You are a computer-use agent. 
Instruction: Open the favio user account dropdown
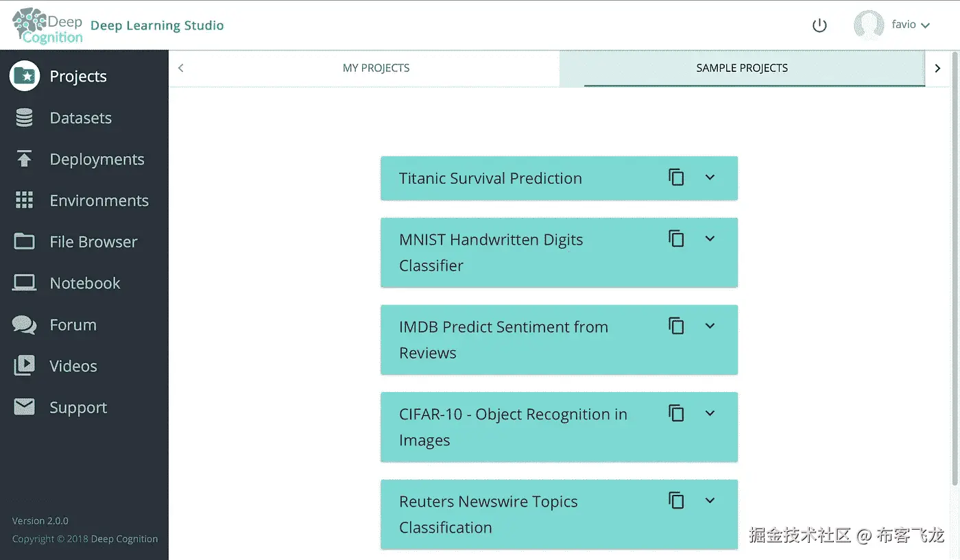click(910, 25)
